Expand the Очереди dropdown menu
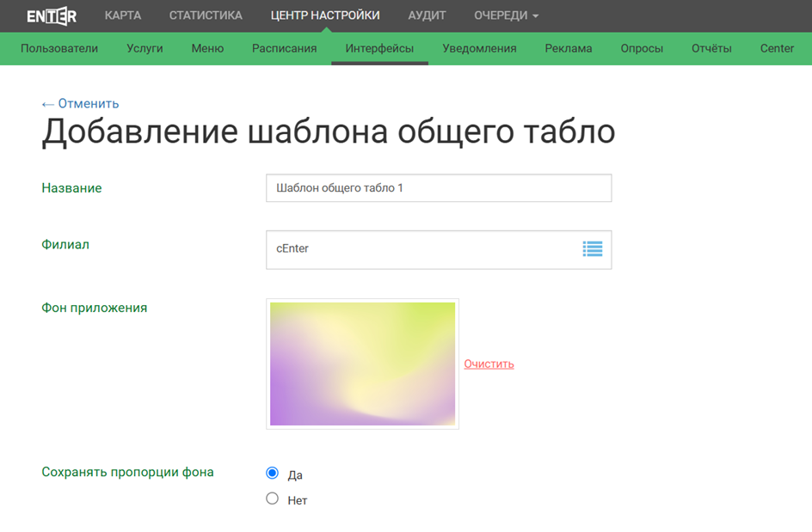Image resolution: width=812 pixels, height=532 pixels. (506, 15)
